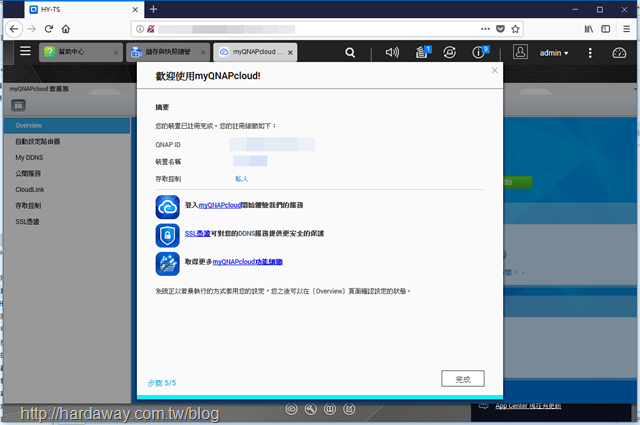
Task: Save the page to Pocket
Action: coord(500,29)
